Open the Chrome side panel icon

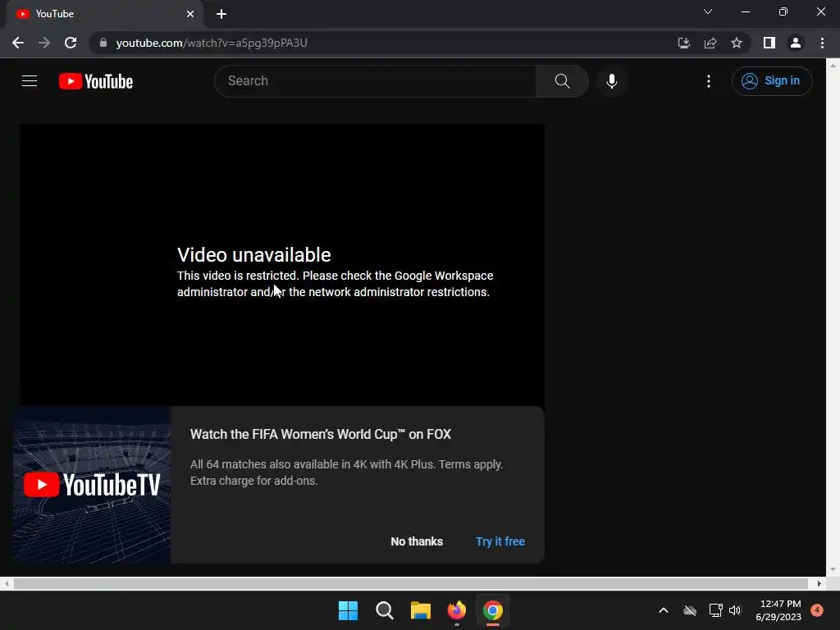tap(769, 43)
